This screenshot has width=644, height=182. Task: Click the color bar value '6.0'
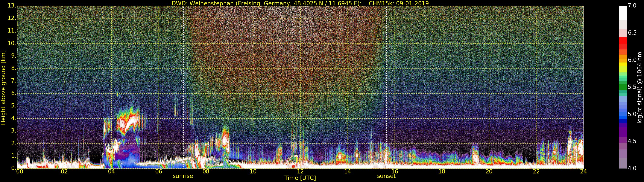click(x=632, y=60)
